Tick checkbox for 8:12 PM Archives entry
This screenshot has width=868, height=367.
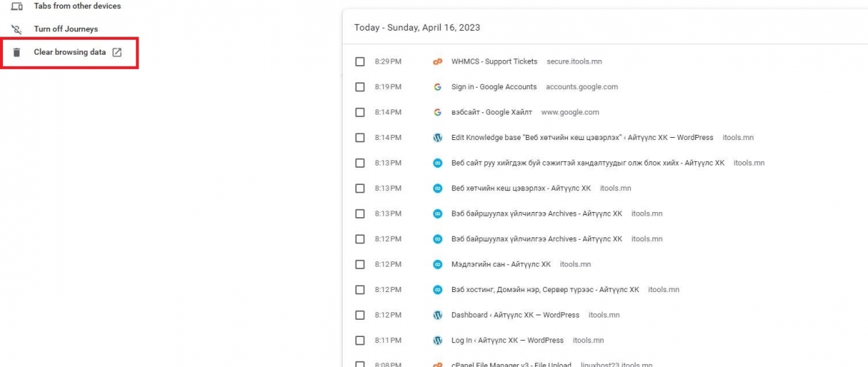(360, 239)
